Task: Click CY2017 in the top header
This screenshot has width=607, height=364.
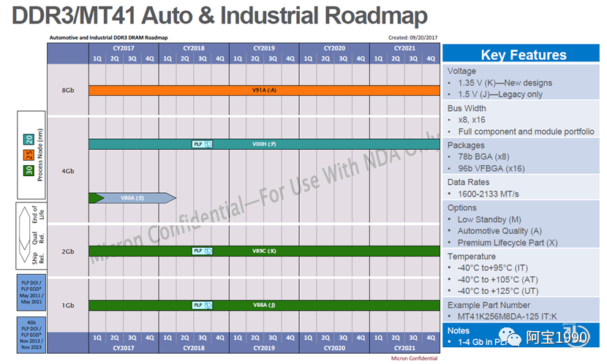Action: [x=124, y=48]
